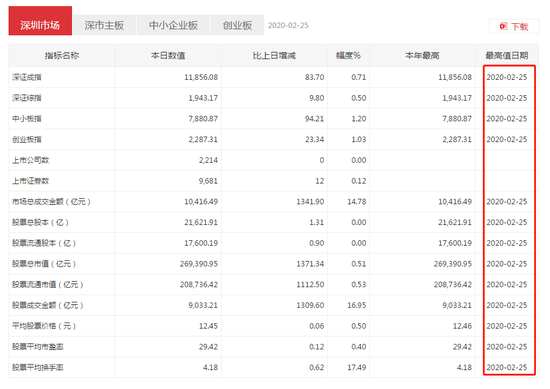Click the 中小板指 row label

(27, 119)
